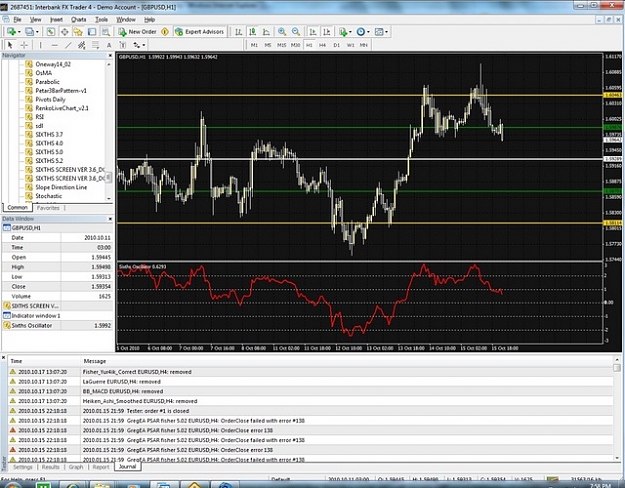Select Stochastic indicator in Navigator
Screen dimensions: 625x488
pyautogui.click(x=49, y=196)
